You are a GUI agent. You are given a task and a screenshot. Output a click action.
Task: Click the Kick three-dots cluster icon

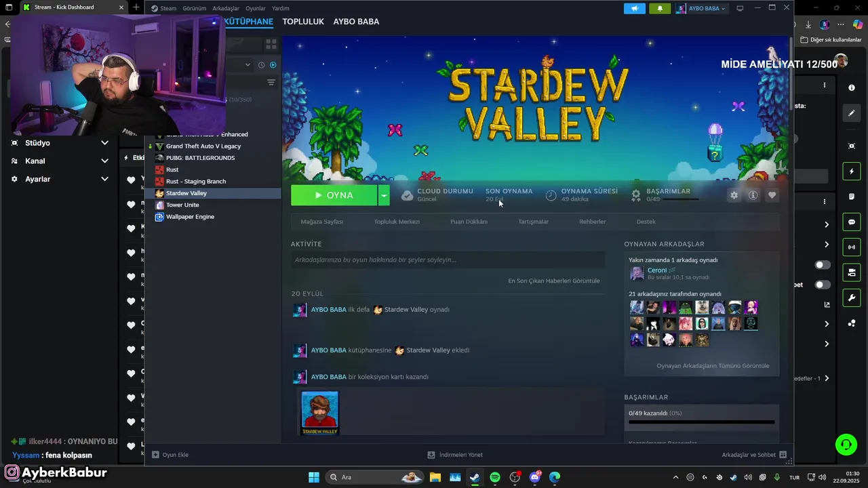(x=852, y=323)
